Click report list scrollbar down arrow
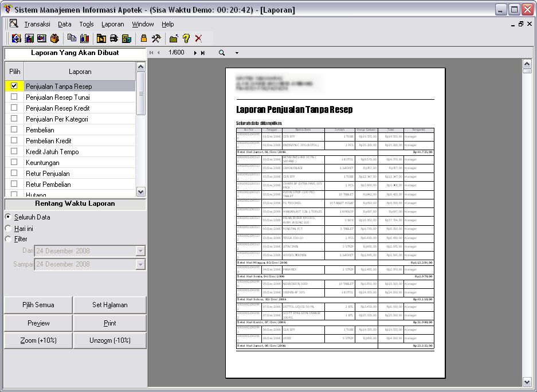Screen dimensions: 537x392 click(x=141, y=192)
